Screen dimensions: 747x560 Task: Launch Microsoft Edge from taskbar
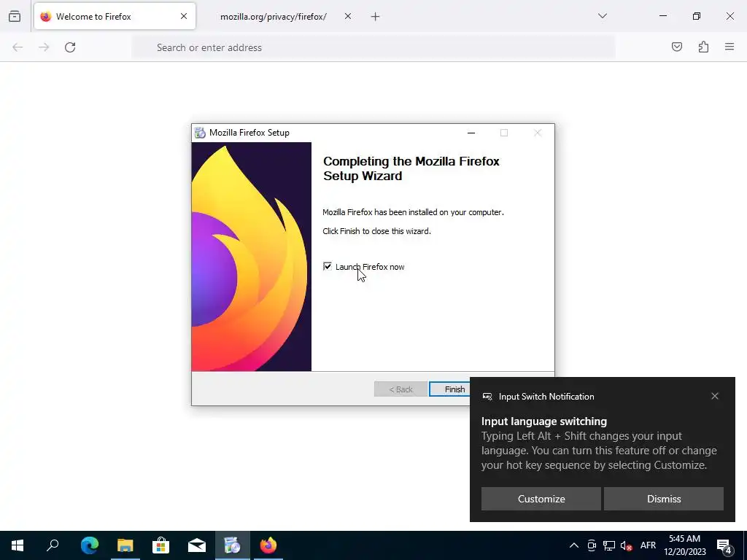90,545
